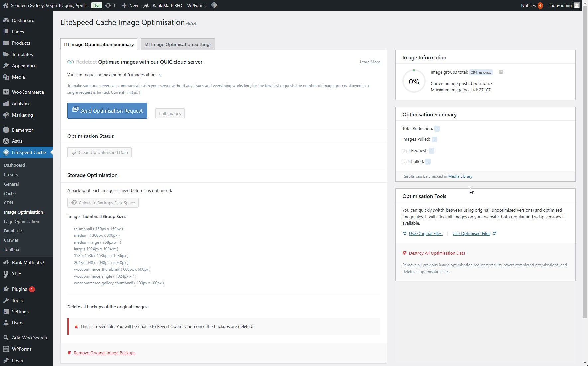Click Destroy All Optimisation Data
Screen dimensions: 588x366
click(437, 253)
